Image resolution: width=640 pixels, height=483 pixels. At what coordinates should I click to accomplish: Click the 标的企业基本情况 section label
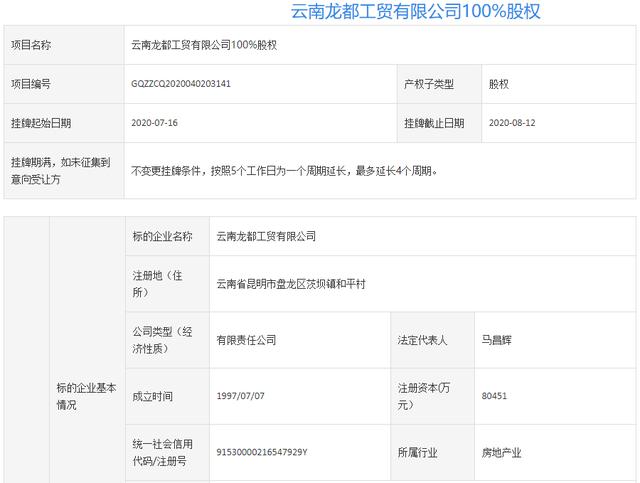coord(87,396)
